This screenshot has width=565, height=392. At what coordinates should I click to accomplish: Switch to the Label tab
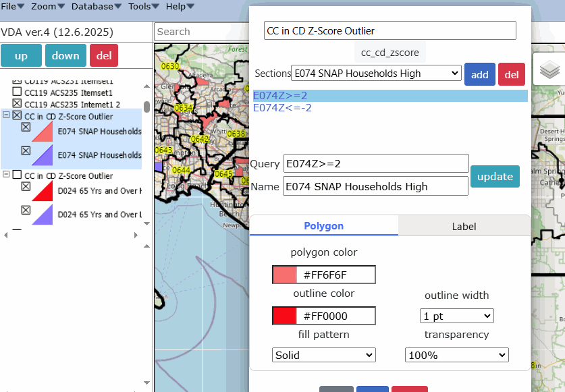point(464,227)
